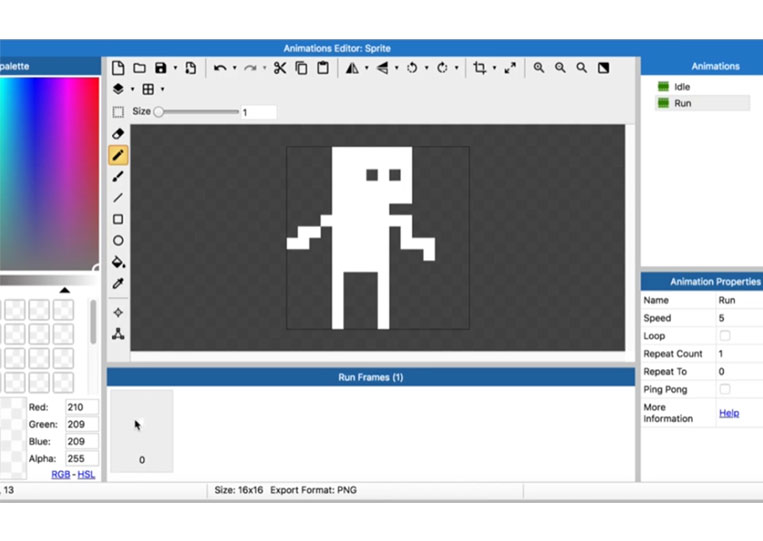Toggle the rectangular selection tool
The height and width of the screenshot is (541, 763).
(118, 112)
